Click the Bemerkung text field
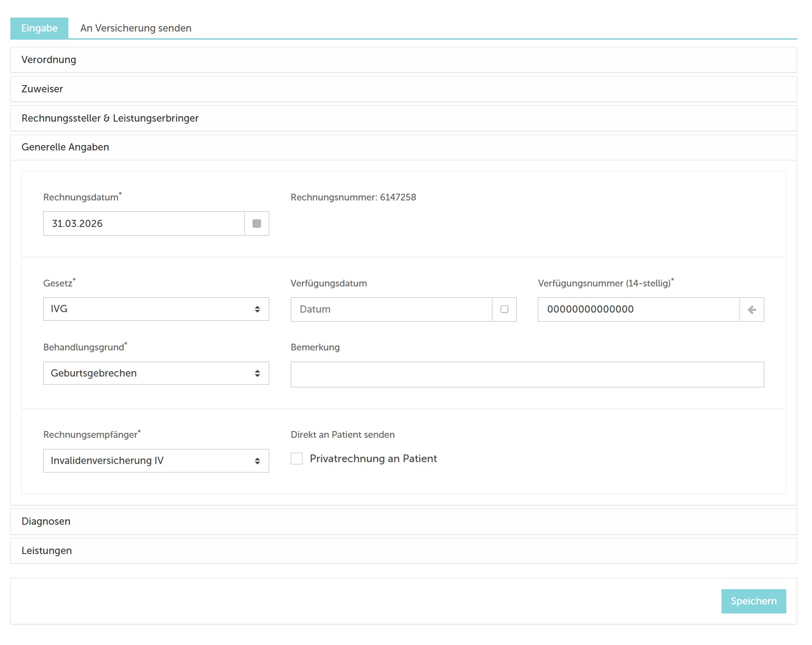This screenshot has height=645, width=812. (x=527, y=375)
